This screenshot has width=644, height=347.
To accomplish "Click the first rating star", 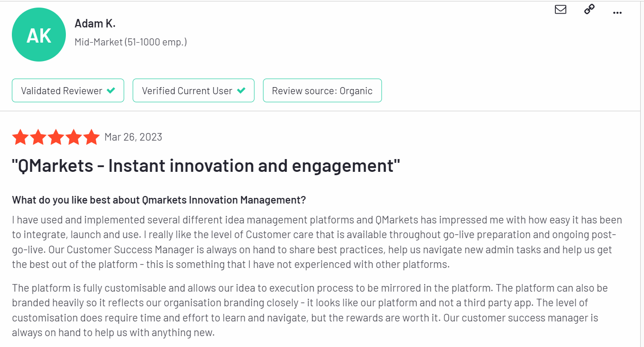I will [x=20, y=137].
